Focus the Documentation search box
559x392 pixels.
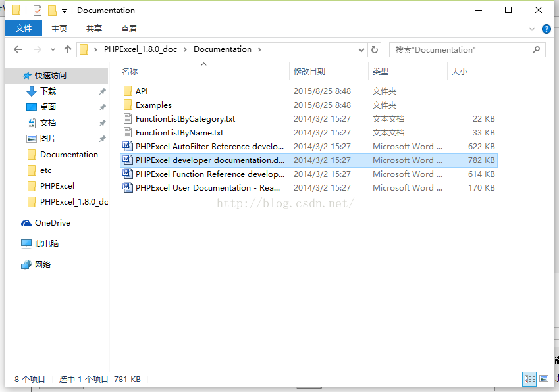[x=467, y=49]
